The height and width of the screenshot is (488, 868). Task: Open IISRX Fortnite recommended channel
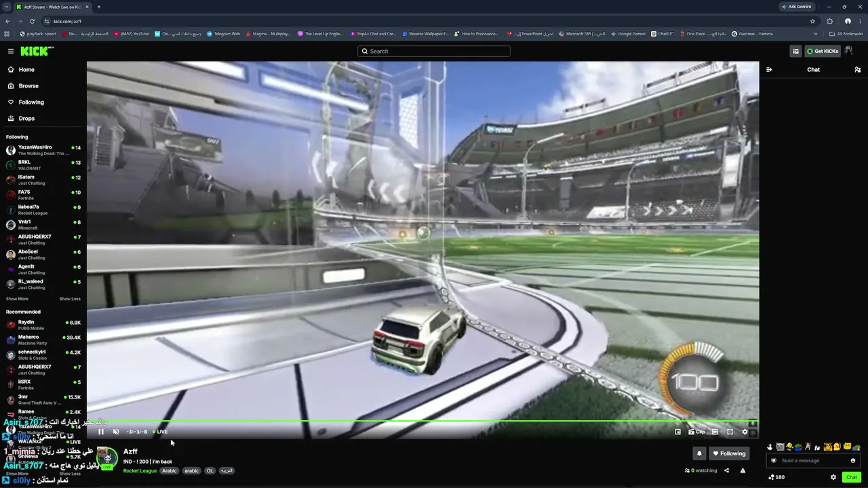(43, 385)
